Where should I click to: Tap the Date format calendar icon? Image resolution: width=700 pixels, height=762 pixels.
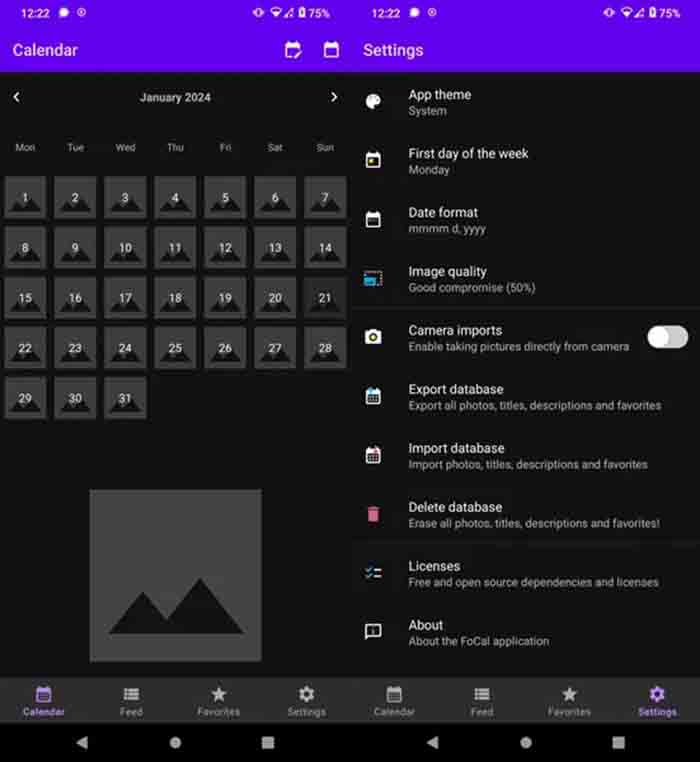[x=373, y=219]
